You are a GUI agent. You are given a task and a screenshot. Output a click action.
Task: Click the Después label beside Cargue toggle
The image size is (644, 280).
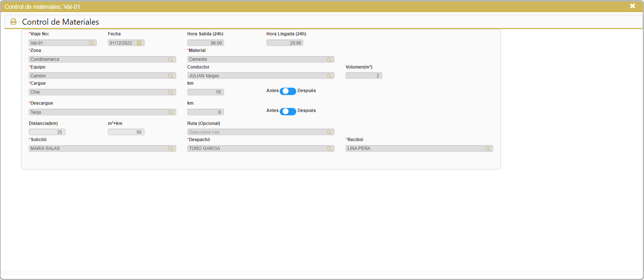[x=307, y=91]
